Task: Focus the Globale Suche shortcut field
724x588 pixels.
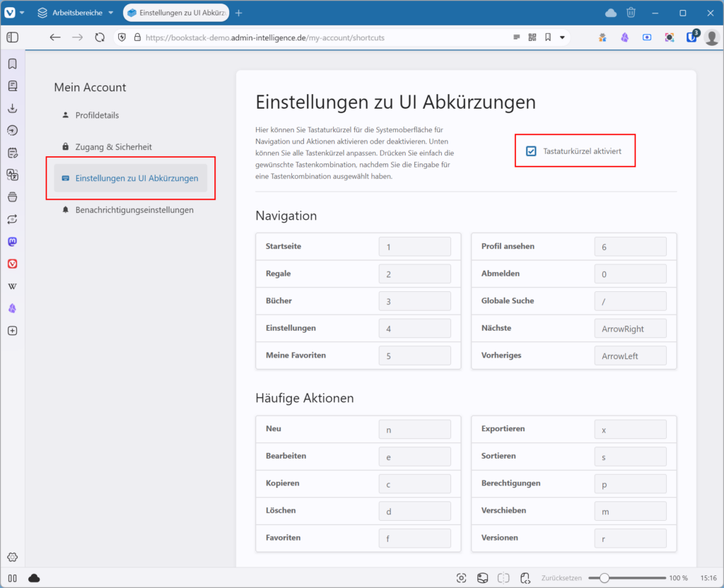Action: coord(630,301)
